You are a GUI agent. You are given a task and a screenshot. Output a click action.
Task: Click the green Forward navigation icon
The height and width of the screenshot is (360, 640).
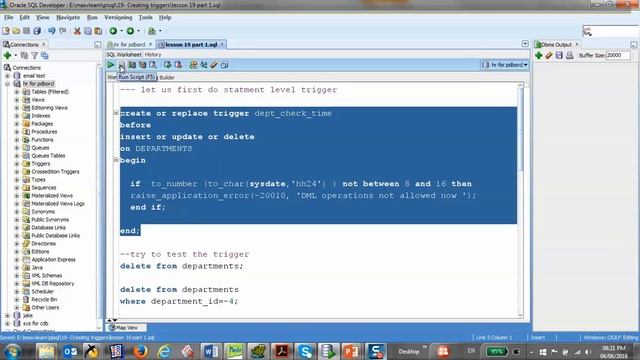click(130, 31)
